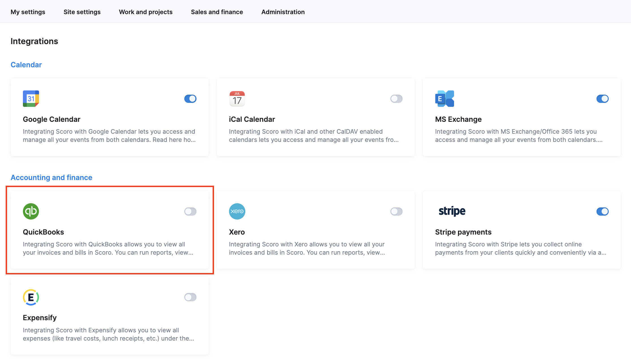Click the MS Exchange description text
This screenshot has width=631, height=364.
tap(519, 136)
